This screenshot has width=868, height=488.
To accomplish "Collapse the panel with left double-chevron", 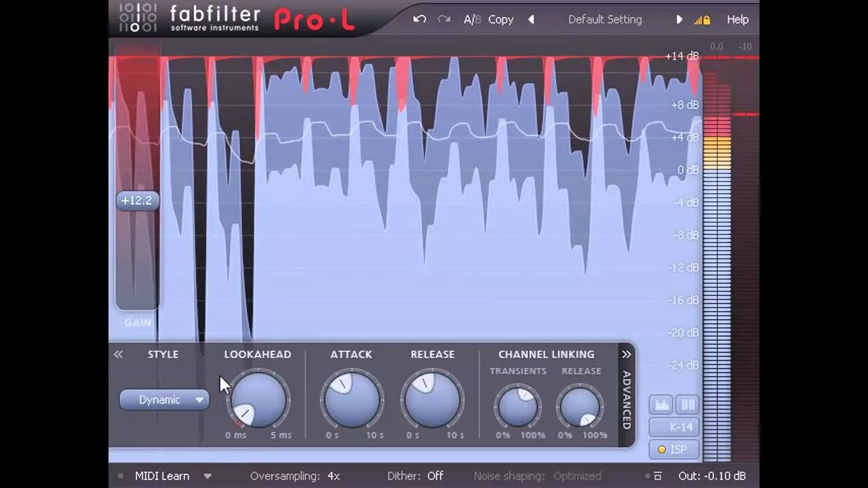I will point(118,354).
